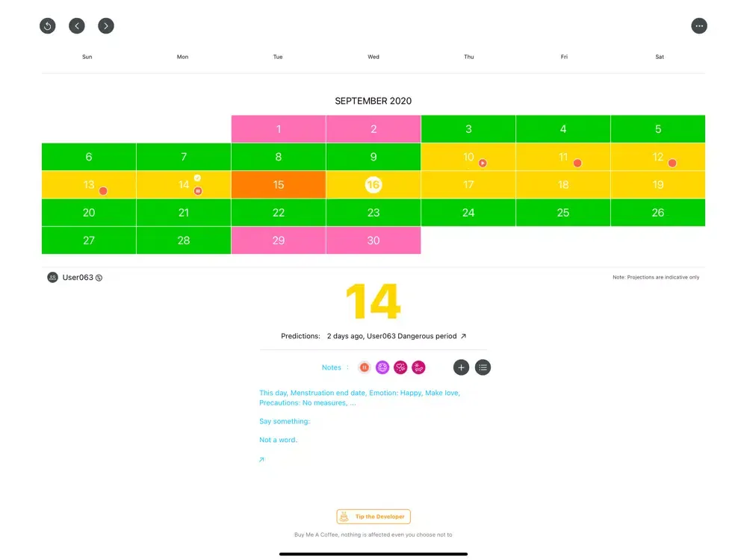
Task: Select green date 26
Action: 658,212
